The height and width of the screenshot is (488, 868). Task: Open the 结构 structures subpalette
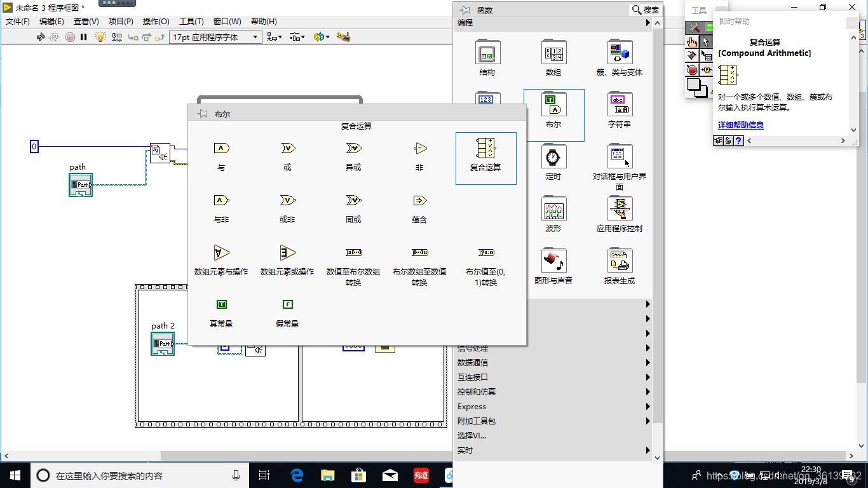point(487,58)
